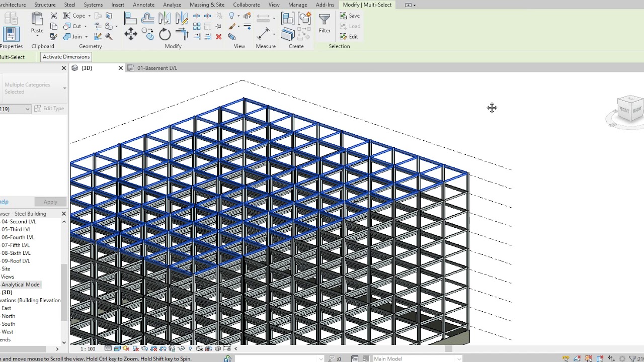Click the Linework tool icon

(x=247, y=26)
